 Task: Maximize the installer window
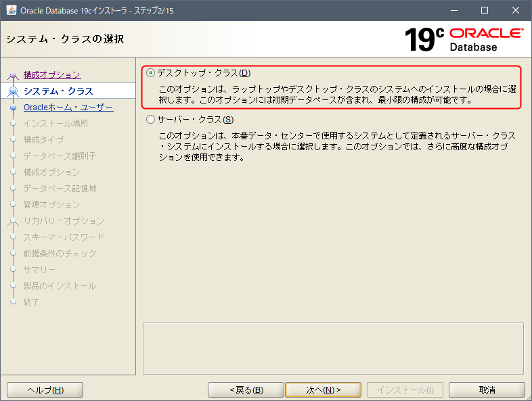point(485,10)
